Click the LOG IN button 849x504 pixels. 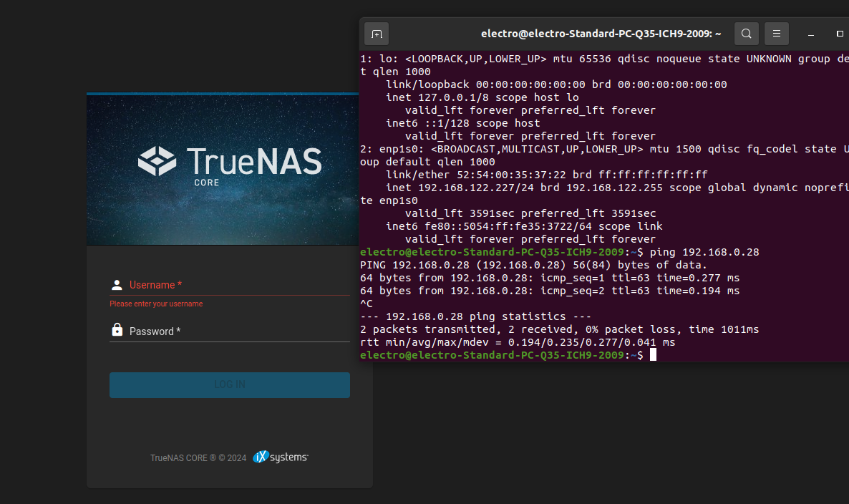coord(230,385)
